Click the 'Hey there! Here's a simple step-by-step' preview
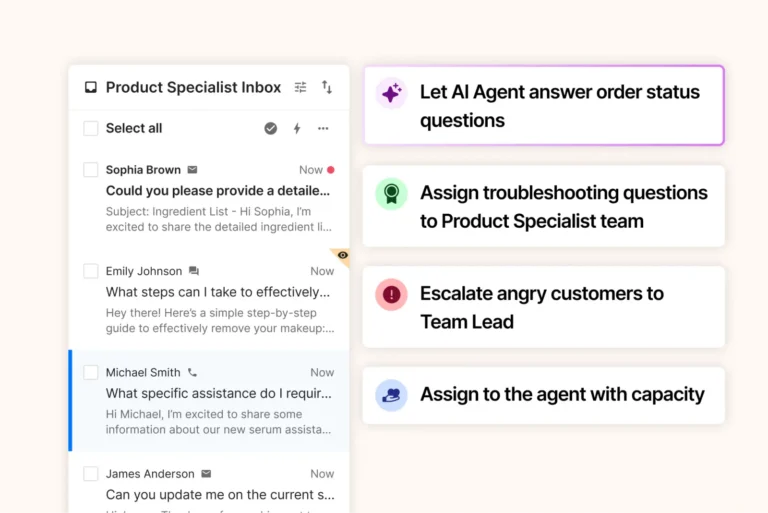This screenshot has width=768, height=513. (x=220, y=320)
